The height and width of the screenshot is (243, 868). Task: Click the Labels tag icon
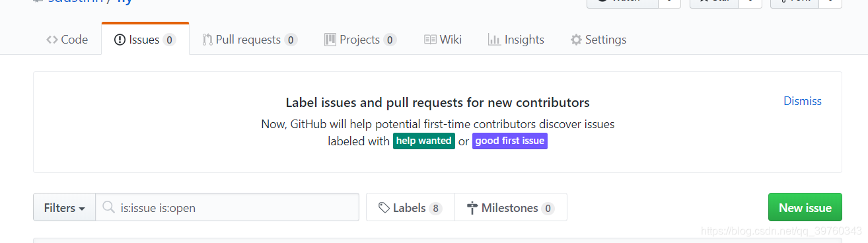tap(384, 208)
